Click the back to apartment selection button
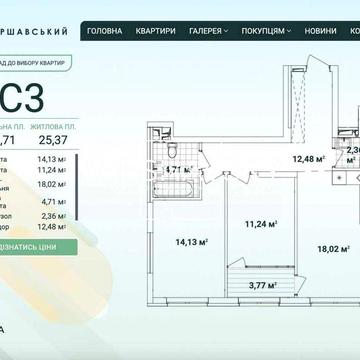The height and width of the screenshot is (360, 360). tap(36, 63)
